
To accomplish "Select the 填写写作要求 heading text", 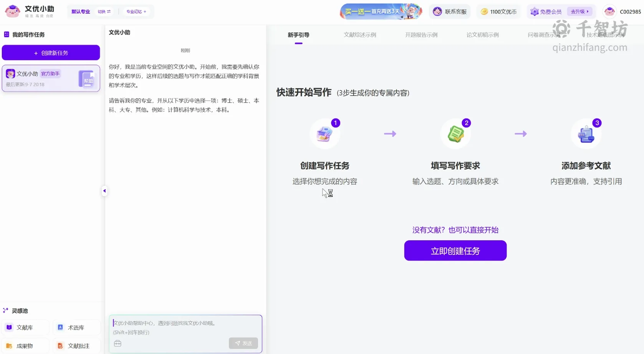I will pyautogui.click(x=455, y=166).
